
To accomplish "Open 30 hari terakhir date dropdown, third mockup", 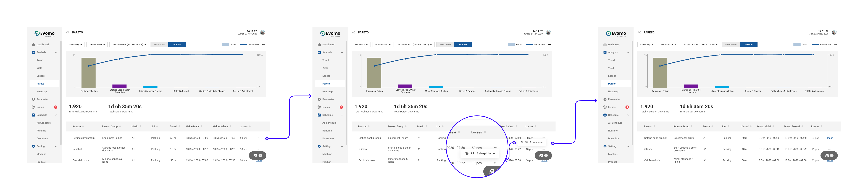I will [701, 44].
